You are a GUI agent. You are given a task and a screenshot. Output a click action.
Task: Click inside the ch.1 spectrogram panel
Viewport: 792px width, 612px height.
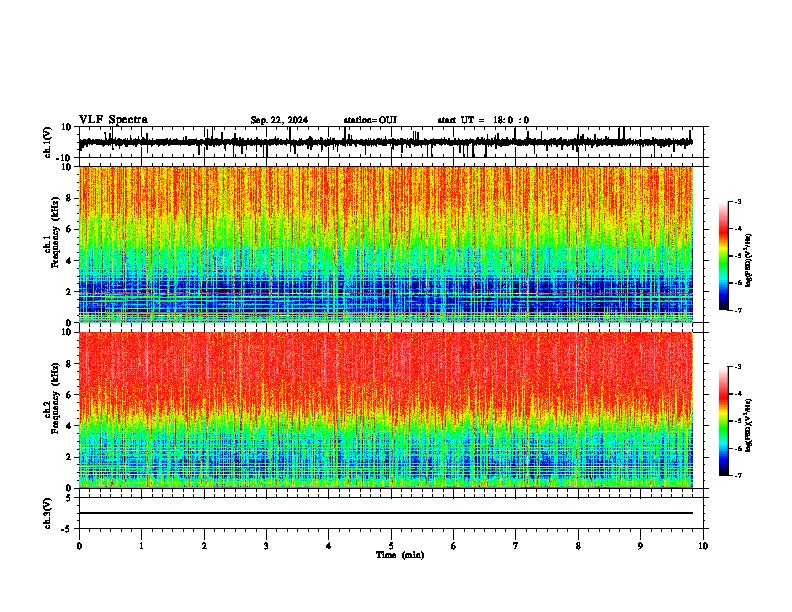tap(385, 244)
